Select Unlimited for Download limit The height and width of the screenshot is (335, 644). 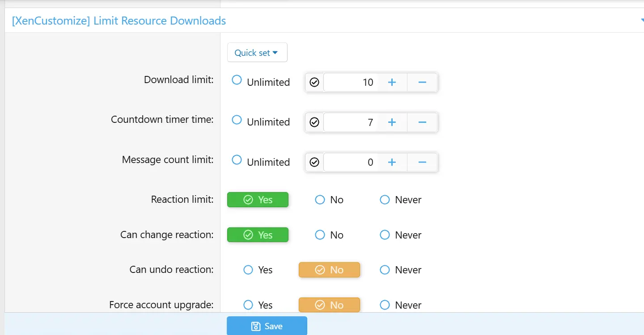237,80
